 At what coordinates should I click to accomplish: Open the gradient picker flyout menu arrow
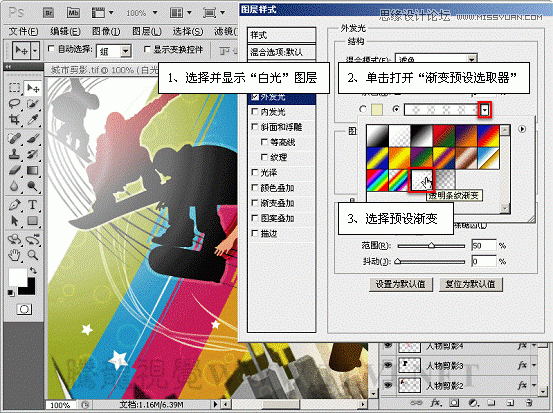click(x=522, y=129)
